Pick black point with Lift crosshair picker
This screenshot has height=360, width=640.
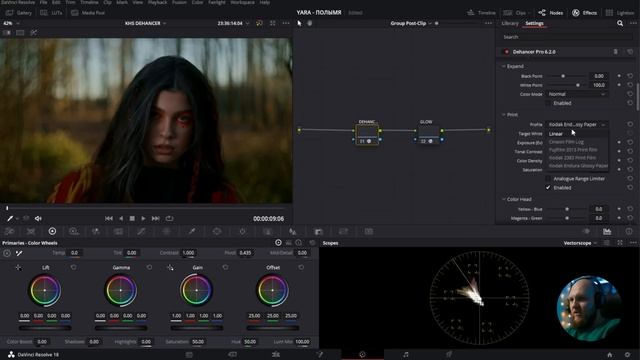tap(18, 267)
